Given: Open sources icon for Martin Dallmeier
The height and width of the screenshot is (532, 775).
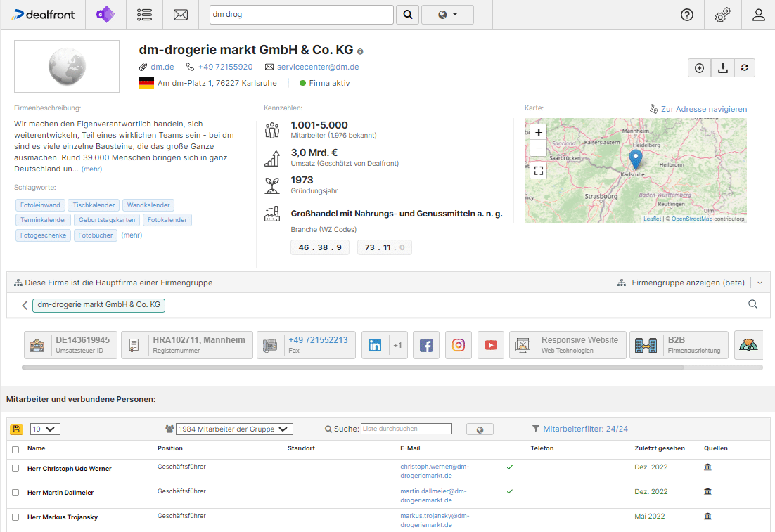Looking at the screenshot, I should pos(707,491).
